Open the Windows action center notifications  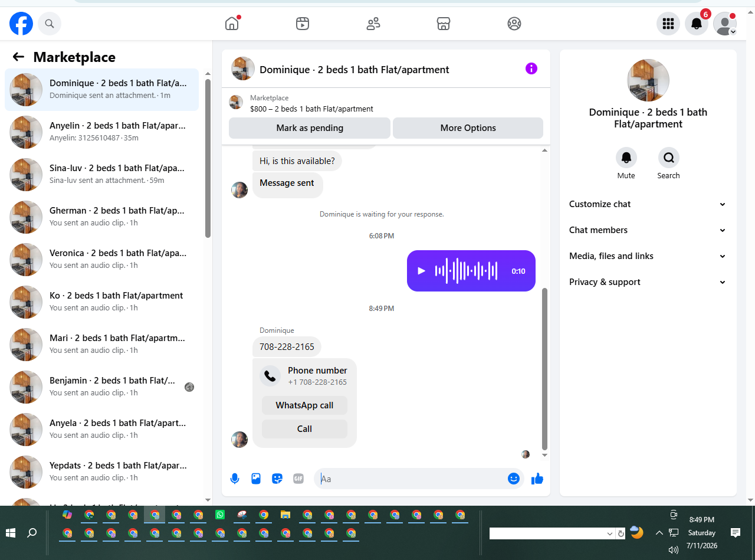point(736,533)
